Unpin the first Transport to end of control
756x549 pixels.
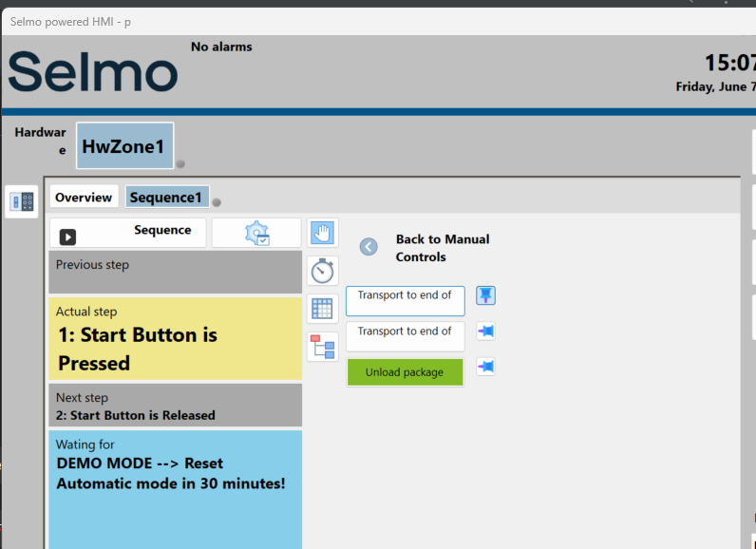pyautogui.click(x=485, y=295)
